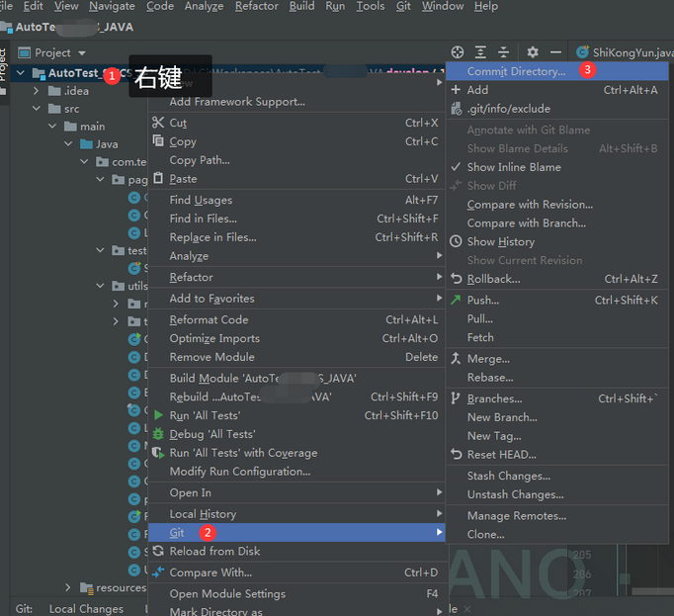Collapse the AutoTest root project node

point(20,73)
